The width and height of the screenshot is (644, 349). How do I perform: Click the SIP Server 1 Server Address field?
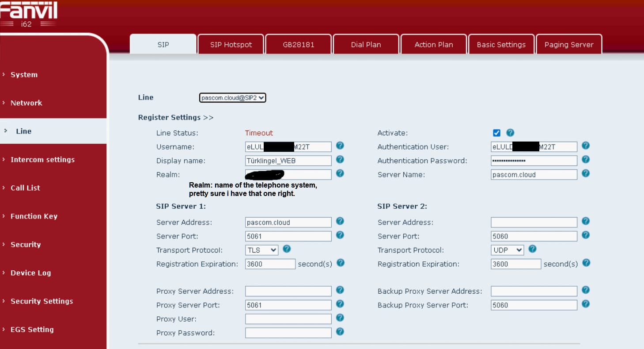(x=288, y=222)
